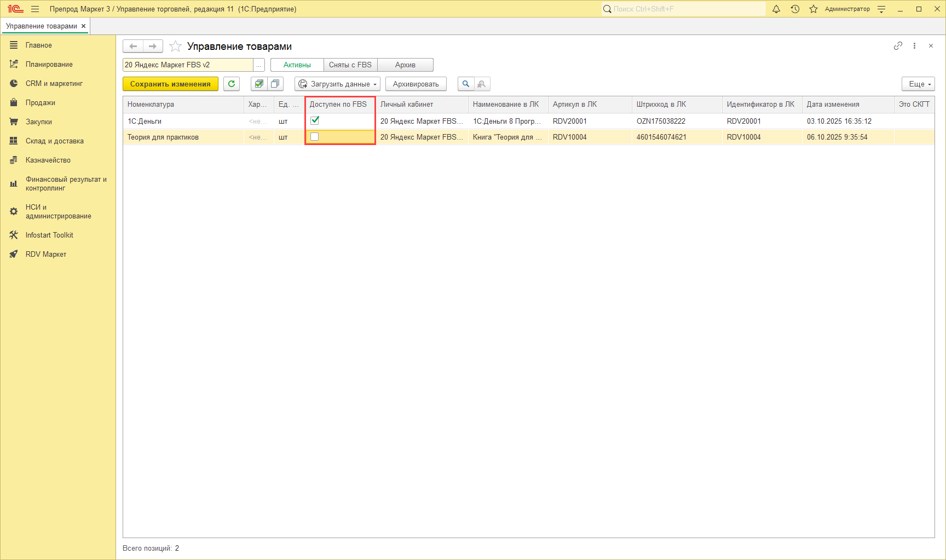Open the Планирование section
946x560 pixels.
58,65
